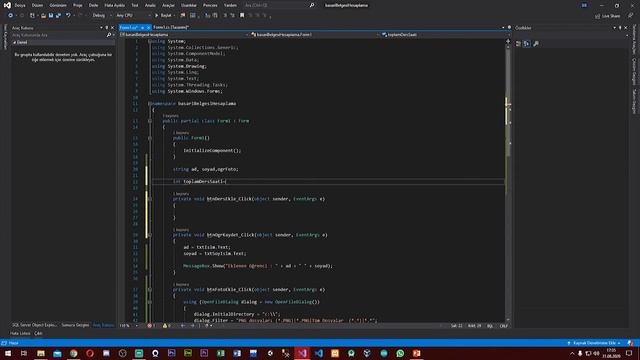Click Kaynak Denetimine Ekle in status bar
This screenshot has height=360, width=640.
click(x=594, y=343)
